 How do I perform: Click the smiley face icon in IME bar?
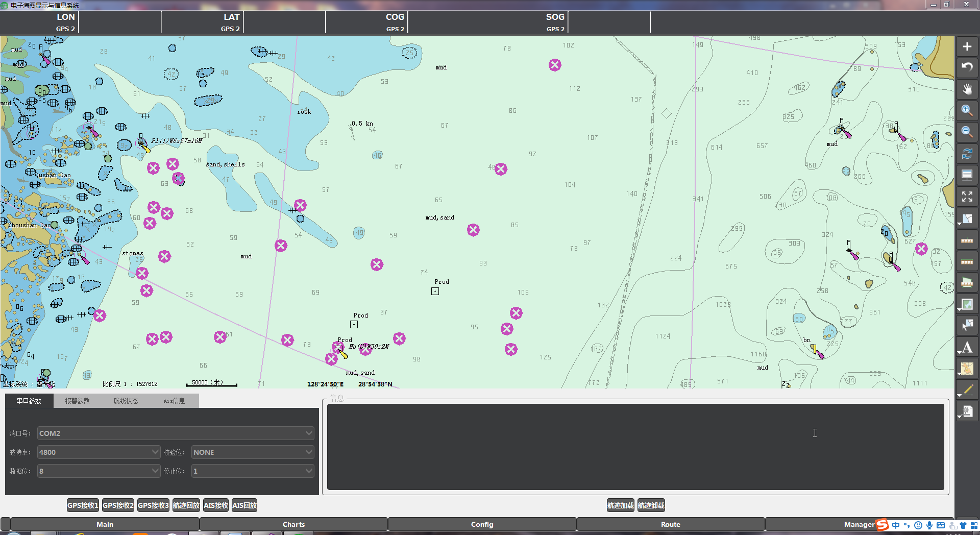coord(918,525)
